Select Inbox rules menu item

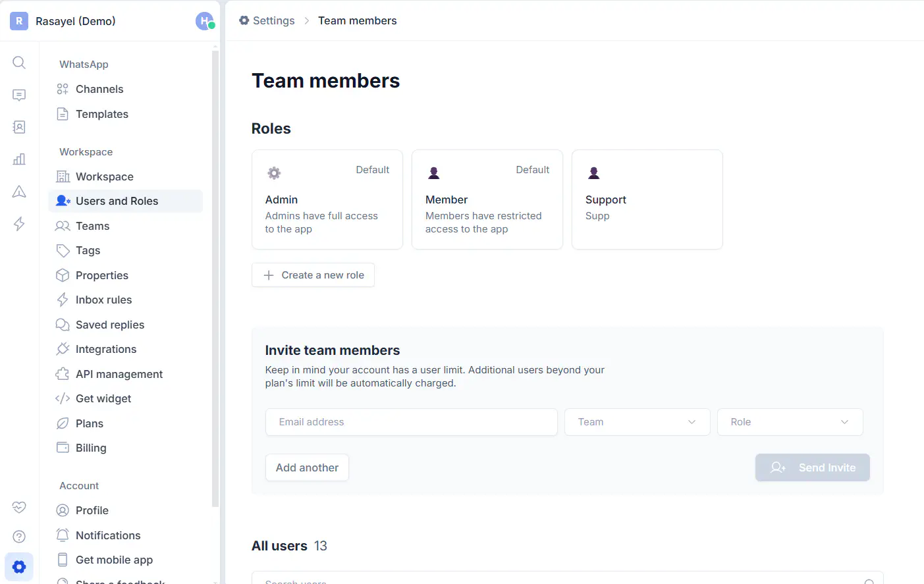(x=103, y=300)
